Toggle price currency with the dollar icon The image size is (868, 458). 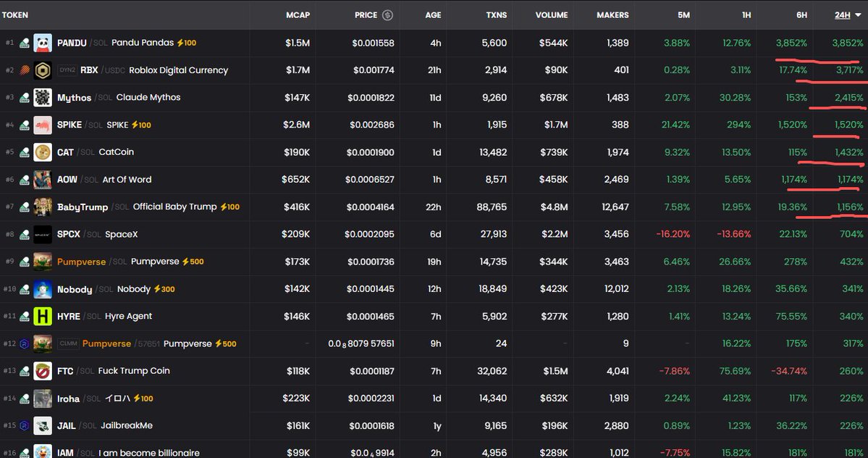coord(387,15)
